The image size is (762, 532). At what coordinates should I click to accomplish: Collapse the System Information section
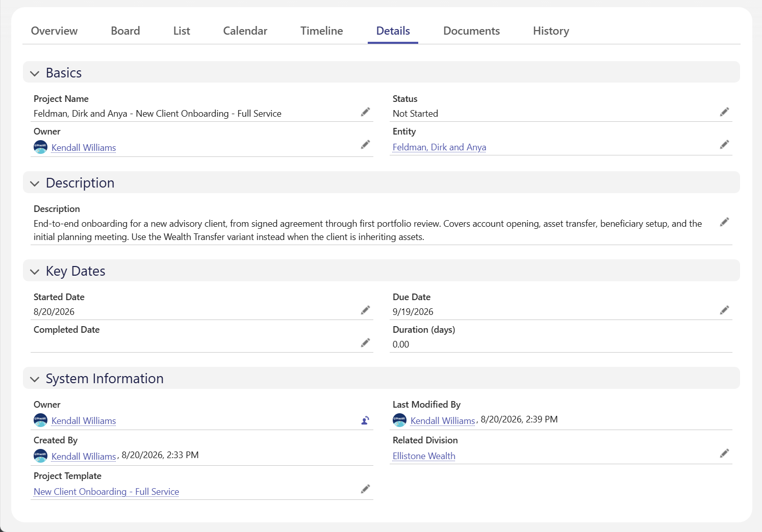click(35, 379)
